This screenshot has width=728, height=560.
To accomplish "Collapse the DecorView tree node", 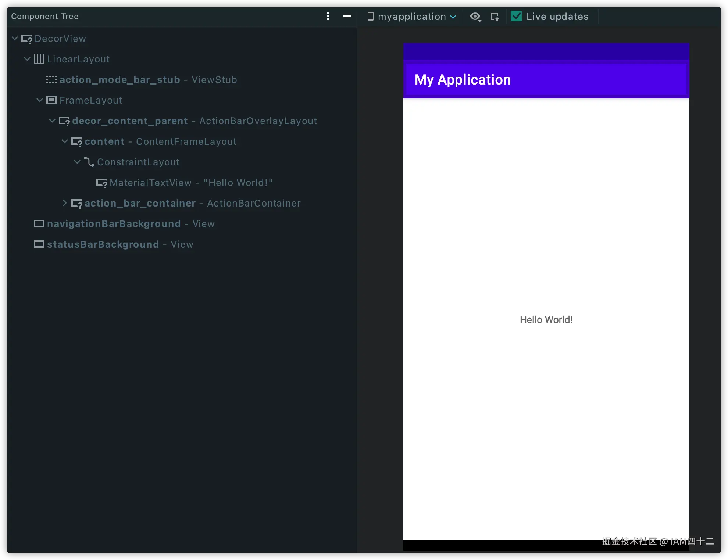I will point(15,38).
